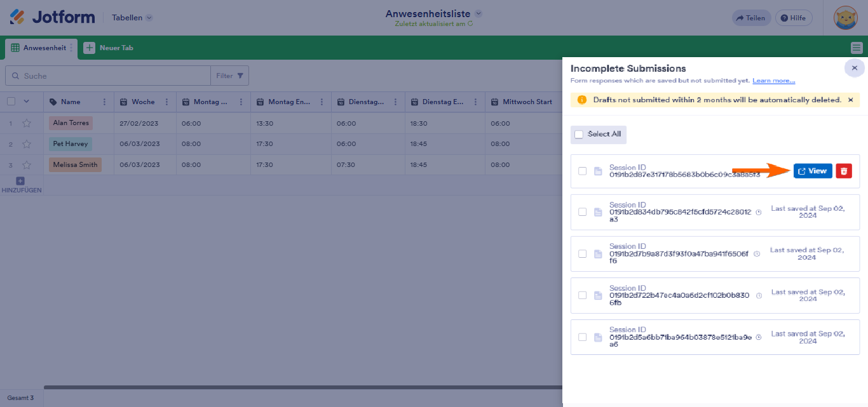Click View for the first session
Viewport: 868px width, 407px height.
pyautogui.click(x=813, y=171)
